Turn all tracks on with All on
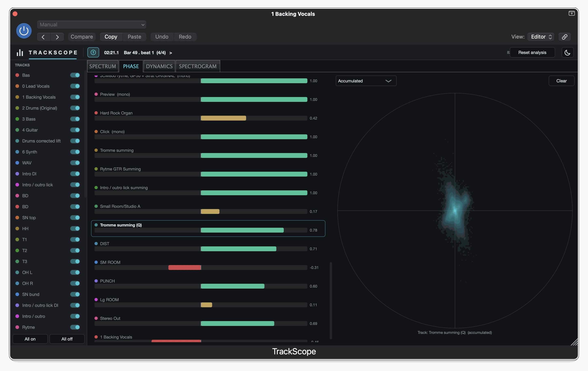 (x=30, y=339)
